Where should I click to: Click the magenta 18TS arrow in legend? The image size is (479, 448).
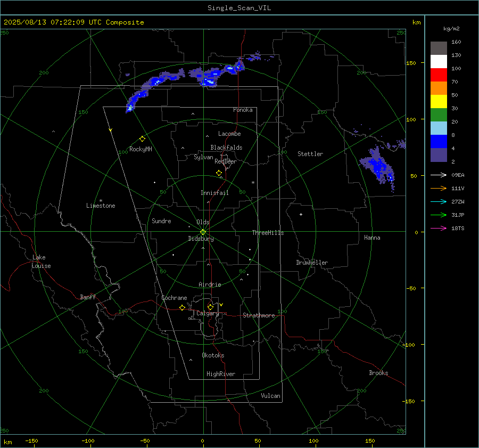click(x=439, y=228)
